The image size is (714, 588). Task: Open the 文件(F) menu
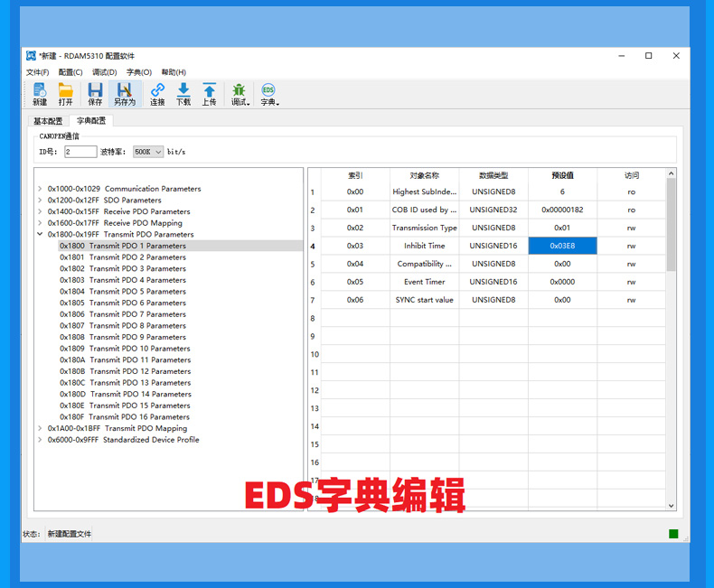[x=37, y=72]
